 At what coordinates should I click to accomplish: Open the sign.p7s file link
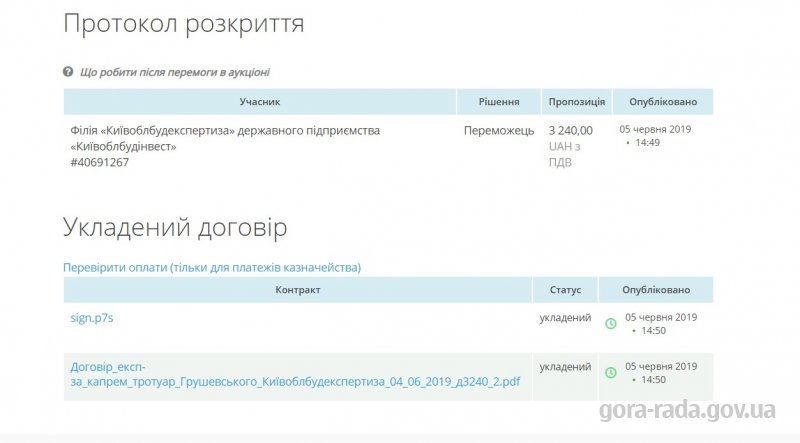click(x=92, y=318)
